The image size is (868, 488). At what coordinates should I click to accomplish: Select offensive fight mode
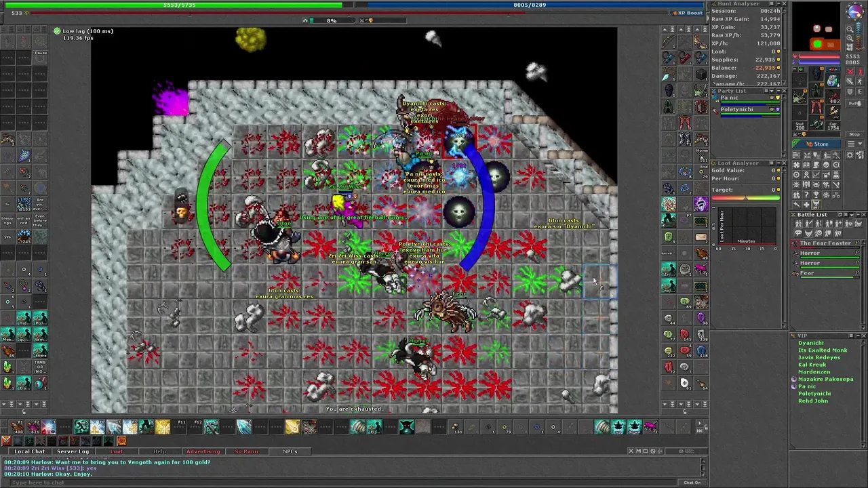850,71
